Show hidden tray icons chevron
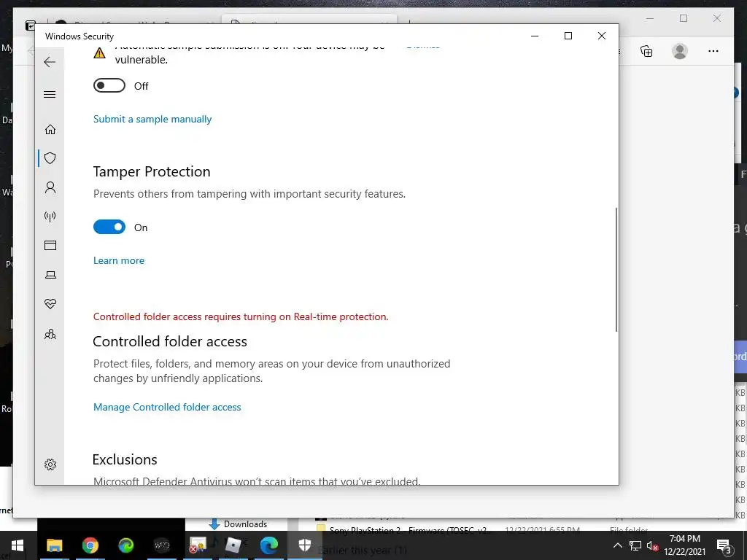This screenshot has width=747, height=560. [617, 545]
